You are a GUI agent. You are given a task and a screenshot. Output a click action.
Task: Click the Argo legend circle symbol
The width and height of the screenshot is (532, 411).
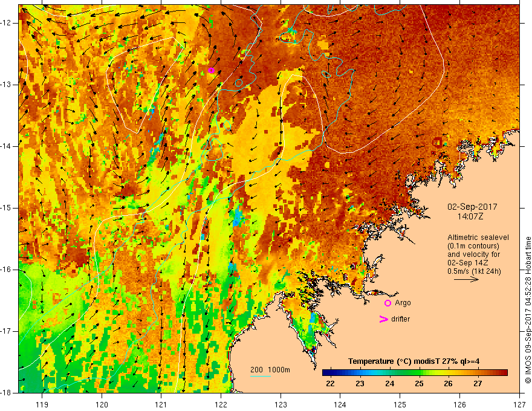pos(388,303)
